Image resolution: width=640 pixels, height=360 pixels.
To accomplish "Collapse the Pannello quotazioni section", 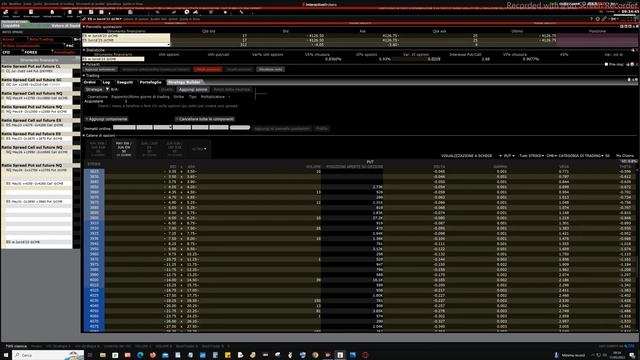I will 84,27.
